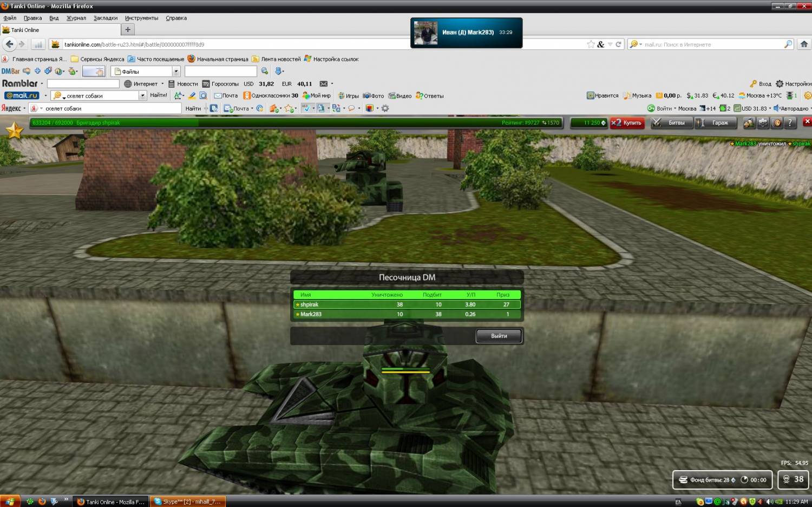Close the game via red X

click(x=807, y=121)
